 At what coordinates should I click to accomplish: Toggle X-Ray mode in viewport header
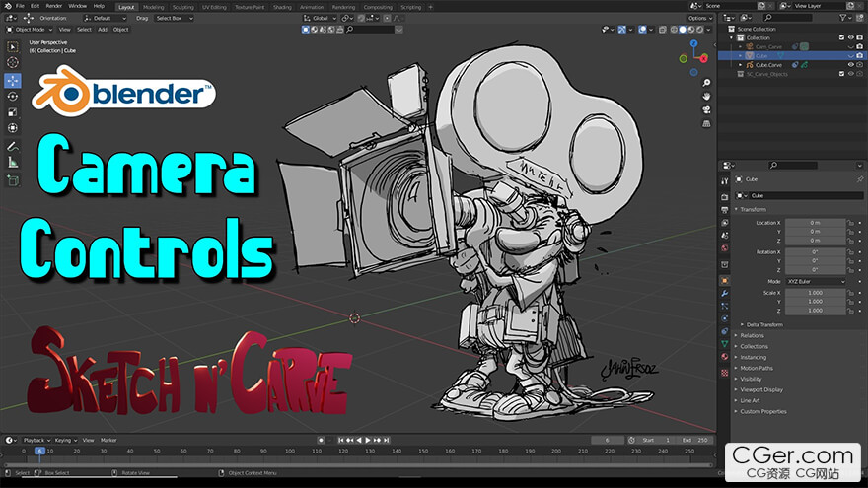[663, 30]
